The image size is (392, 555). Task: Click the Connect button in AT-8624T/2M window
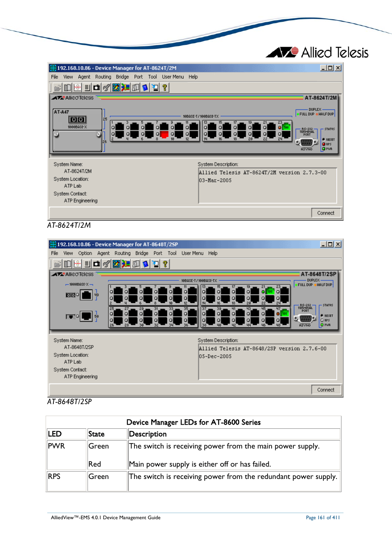326,213
